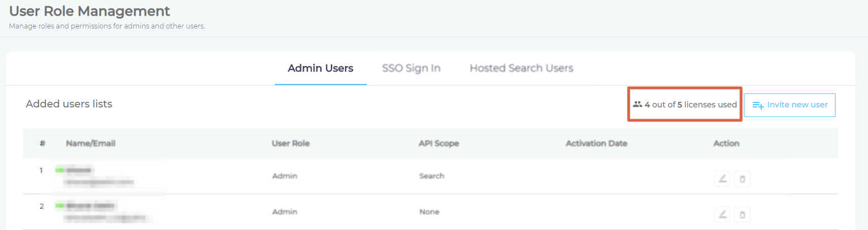Image resolution: width=868 pixels, height=230 pixels.
Task: Click the pencil edit icon in row 2
Action: [723, 214]
